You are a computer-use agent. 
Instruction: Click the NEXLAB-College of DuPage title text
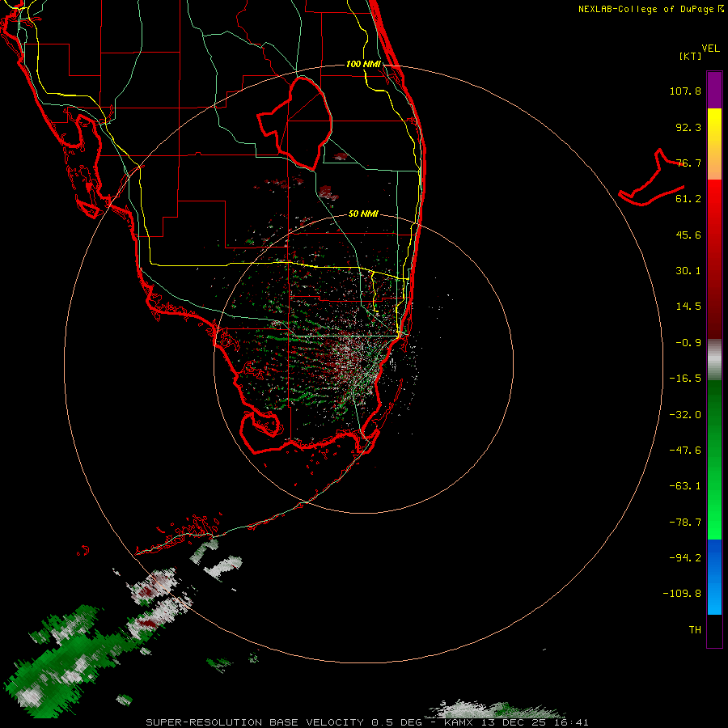[651, 9]
